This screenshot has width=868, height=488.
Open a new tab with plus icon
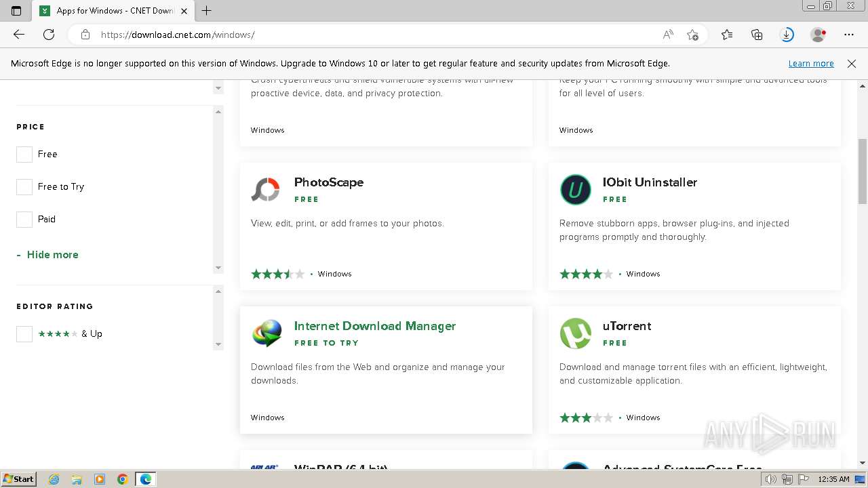coord(207,11)
